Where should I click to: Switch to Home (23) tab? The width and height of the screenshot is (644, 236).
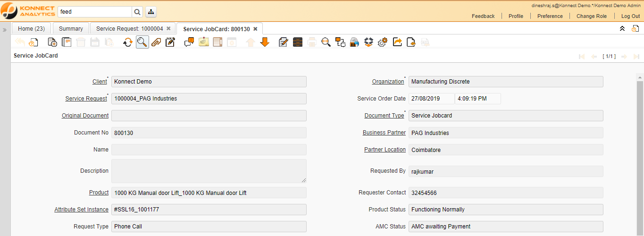coord(31,29)
